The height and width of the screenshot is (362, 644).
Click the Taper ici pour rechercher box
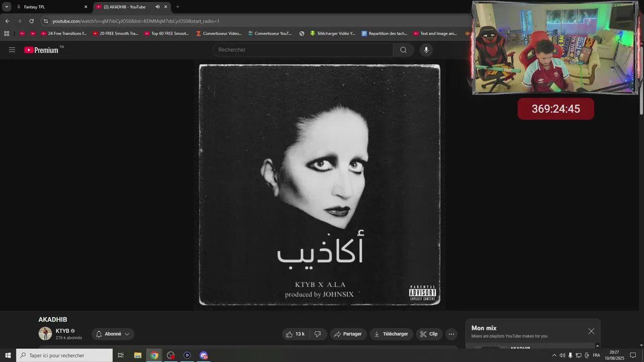click(x=64, y=355)
